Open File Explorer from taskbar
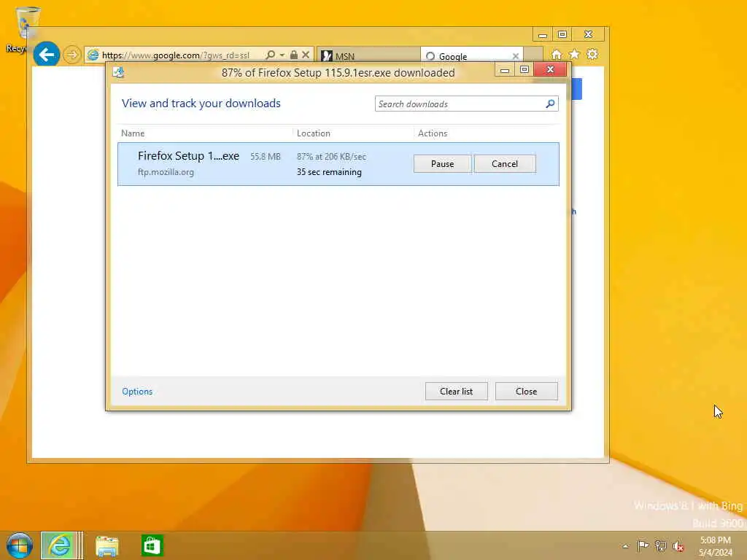This screenshot has width=747, height=560. (107, 546)
